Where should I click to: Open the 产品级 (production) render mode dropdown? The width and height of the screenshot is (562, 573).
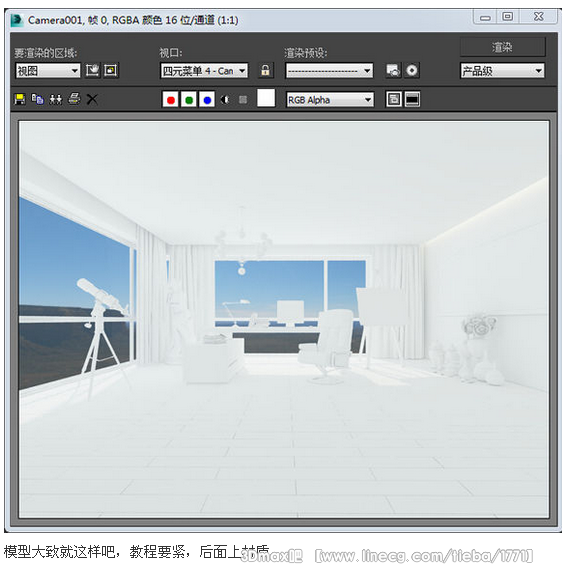[x=502, y=71]
